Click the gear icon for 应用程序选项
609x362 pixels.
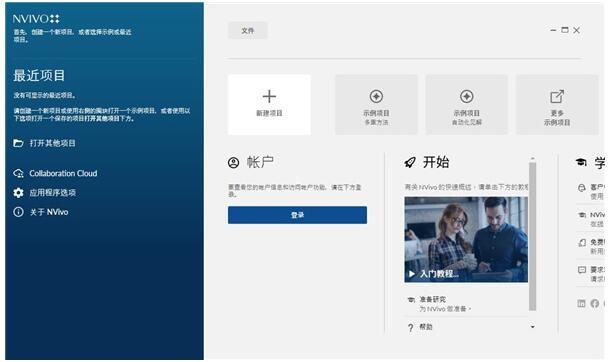[18, 193]
